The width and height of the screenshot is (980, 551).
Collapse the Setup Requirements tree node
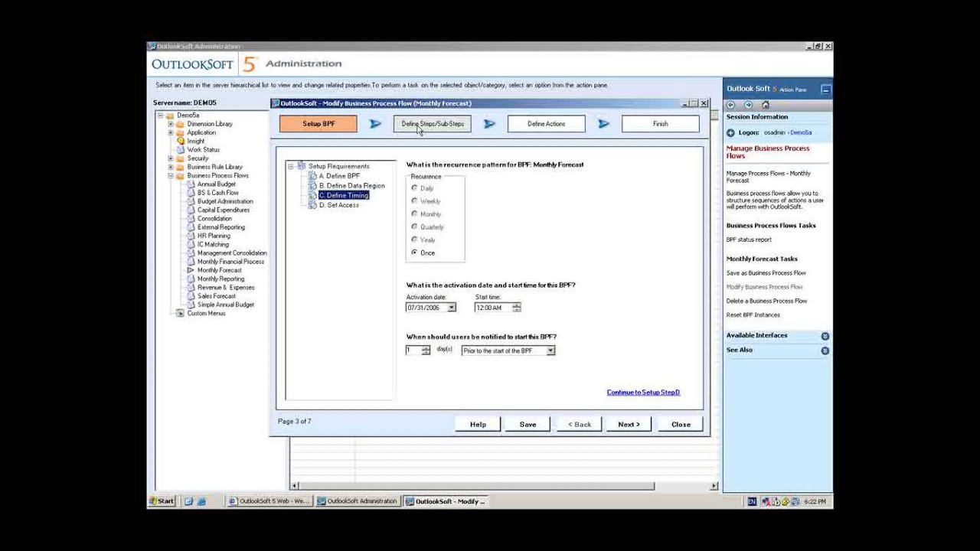290,166
